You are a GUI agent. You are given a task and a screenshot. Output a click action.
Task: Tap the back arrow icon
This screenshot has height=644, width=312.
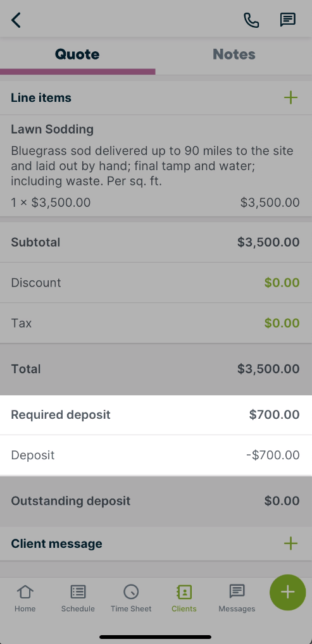(x=16, y=20)
